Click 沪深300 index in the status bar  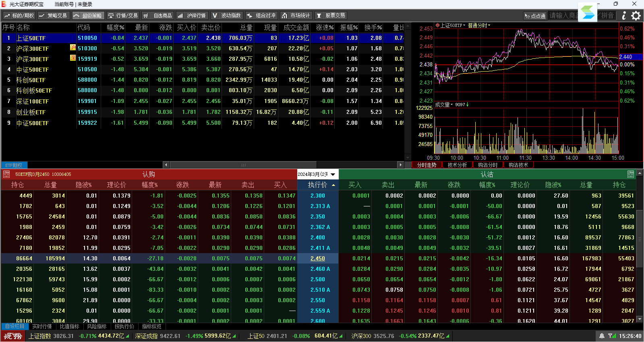tap(361, 336)
